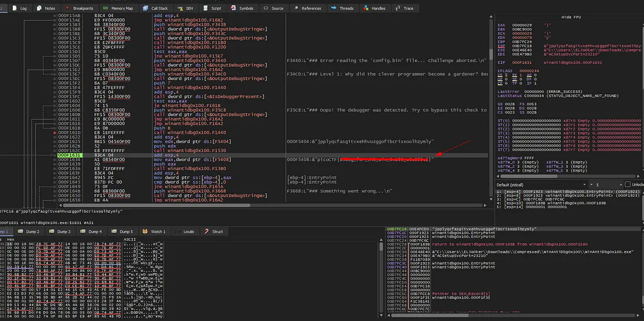Click the Handles tab icon
Viewport: 644px width, 321px height.
[366, 8]
